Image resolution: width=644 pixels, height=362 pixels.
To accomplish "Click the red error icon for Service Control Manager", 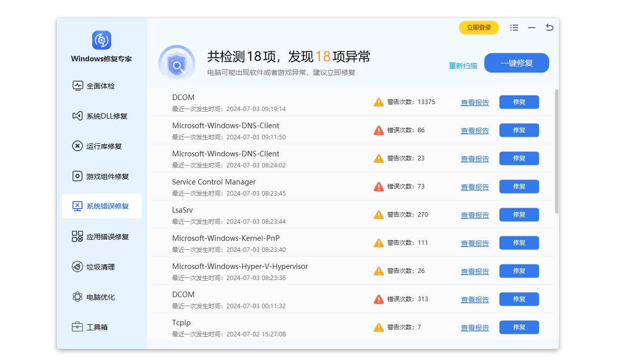I will (378, 186).
